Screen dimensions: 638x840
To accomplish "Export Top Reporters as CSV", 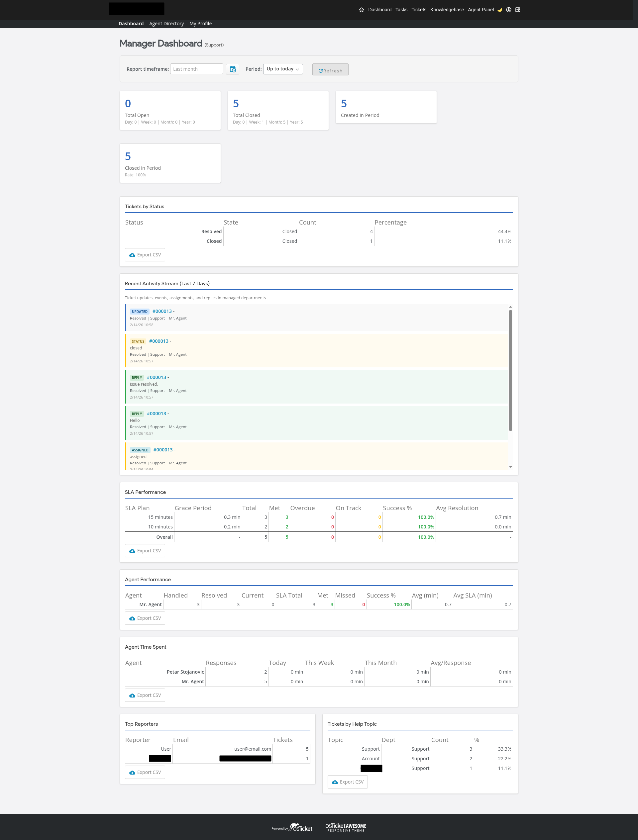I will [x=145, y=773].
